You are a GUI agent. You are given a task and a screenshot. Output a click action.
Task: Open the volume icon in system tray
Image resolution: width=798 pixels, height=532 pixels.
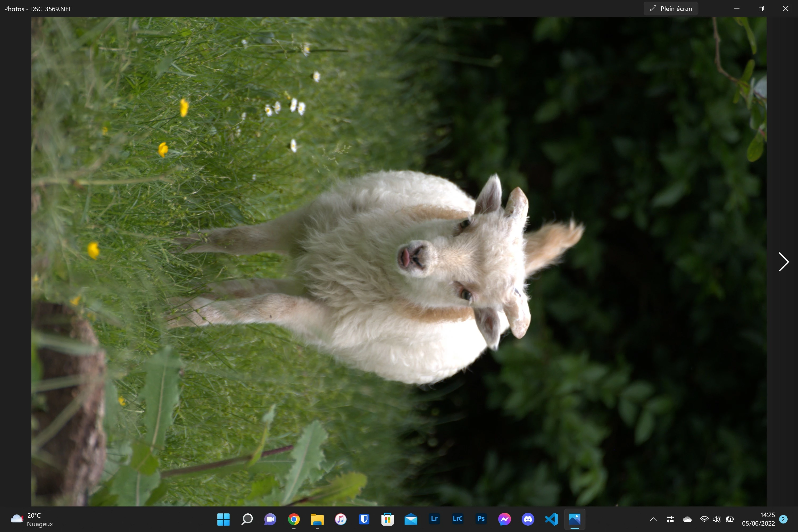[716, 519]
